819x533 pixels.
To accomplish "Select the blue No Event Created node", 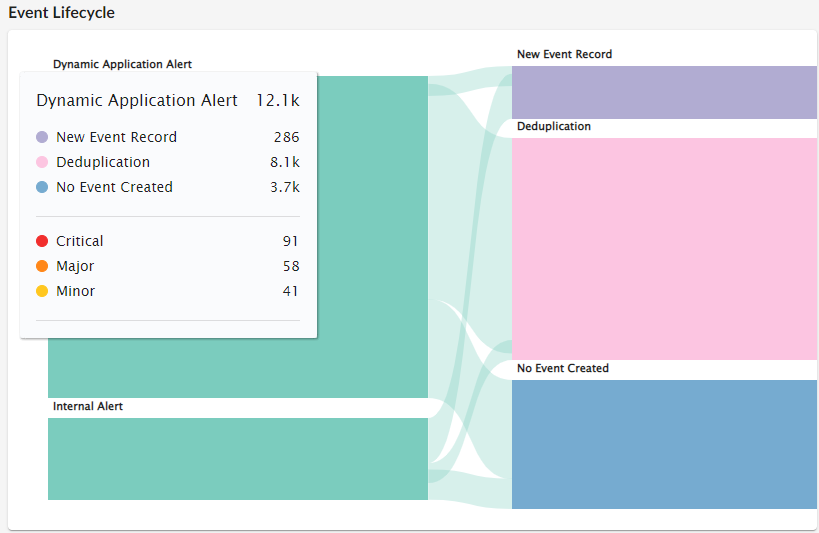I will coord(664,443).
